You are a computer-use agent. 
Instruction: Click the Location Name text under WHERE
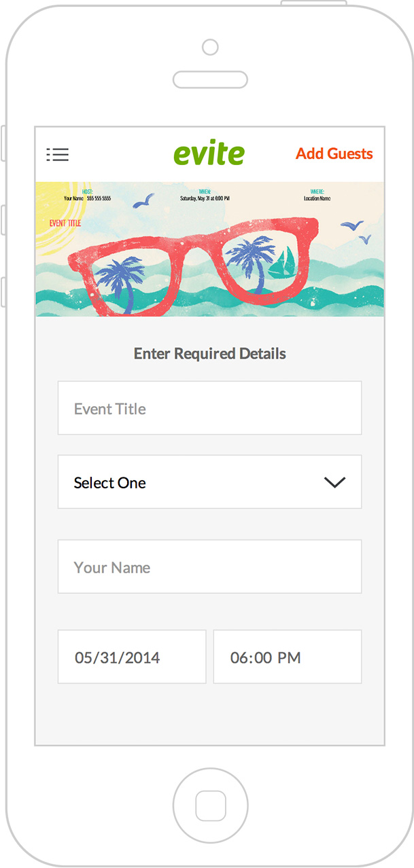coord(317,199)
